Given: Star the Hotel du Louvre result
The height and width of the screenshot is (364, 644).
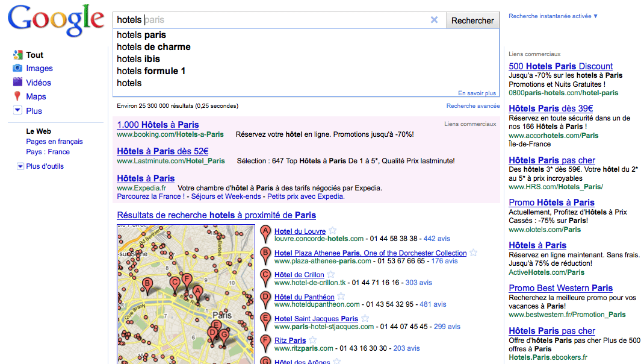Looking at the screenshot, I should [x=333, y=230].
